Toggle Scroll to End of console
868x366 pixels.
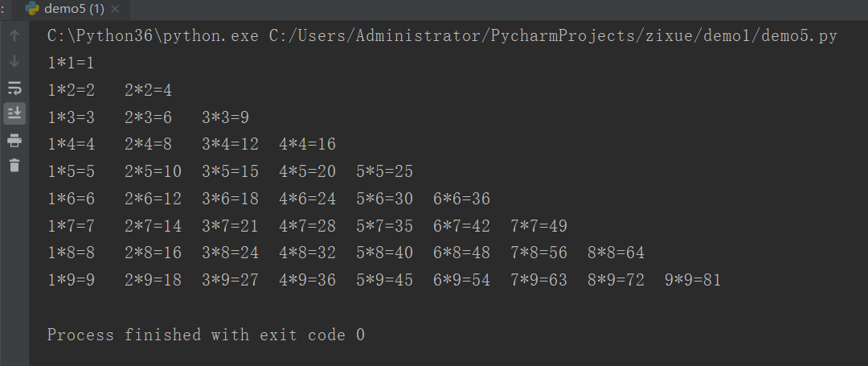(14, 113)
